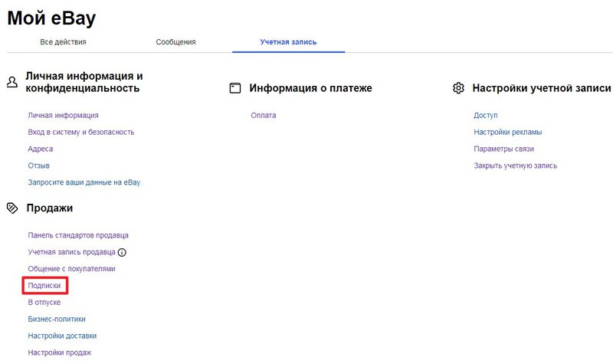Click Личная информация и конфиденциальность heading

point(84,82)
